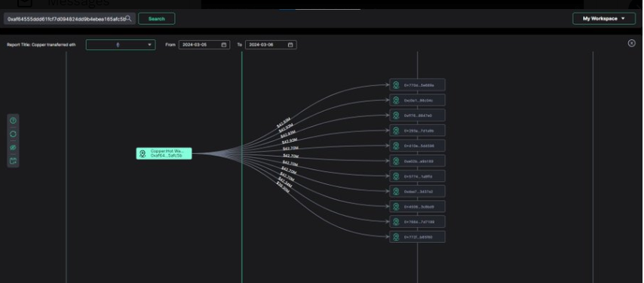
Task: Select destination node 0x5774...1a8ffd
Action: pyautogui.click(x=417, y=176)
